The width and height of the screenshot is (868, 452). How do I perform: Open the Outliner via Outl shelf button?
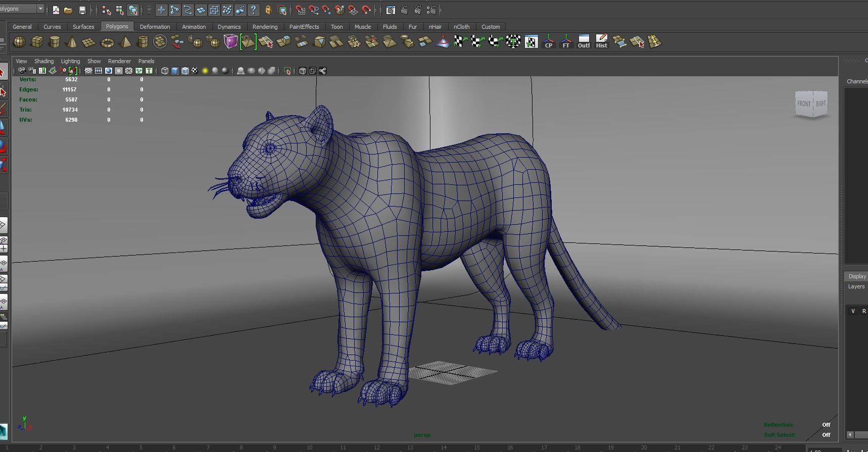(584, 42)
